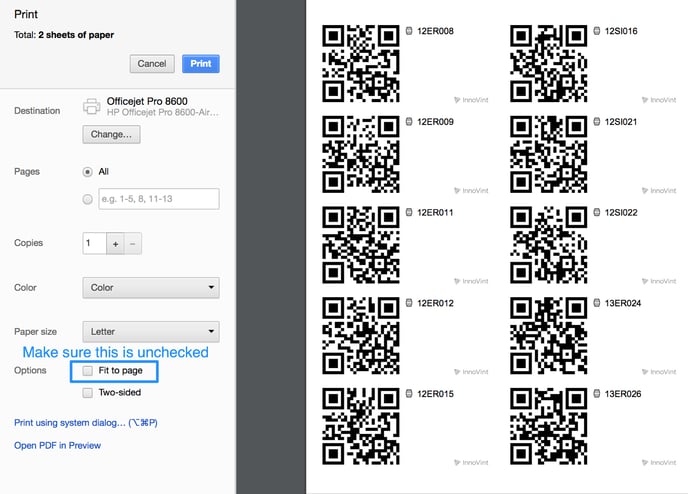This screenshot has width=688, height=494.
Task: Click the Copies number field
Action: (x=94, y=243)
